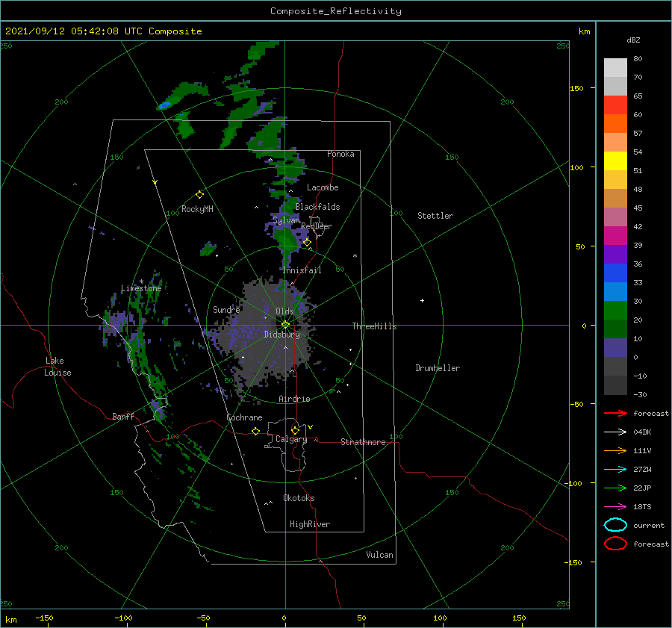The image size is (672, 628).
Task: Click the Calgary city label
Action: (291, 439)
